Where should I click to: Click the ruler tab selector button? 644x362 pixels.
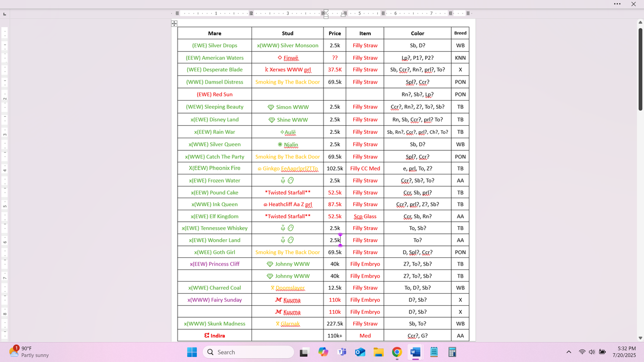(x=5, y=14)
